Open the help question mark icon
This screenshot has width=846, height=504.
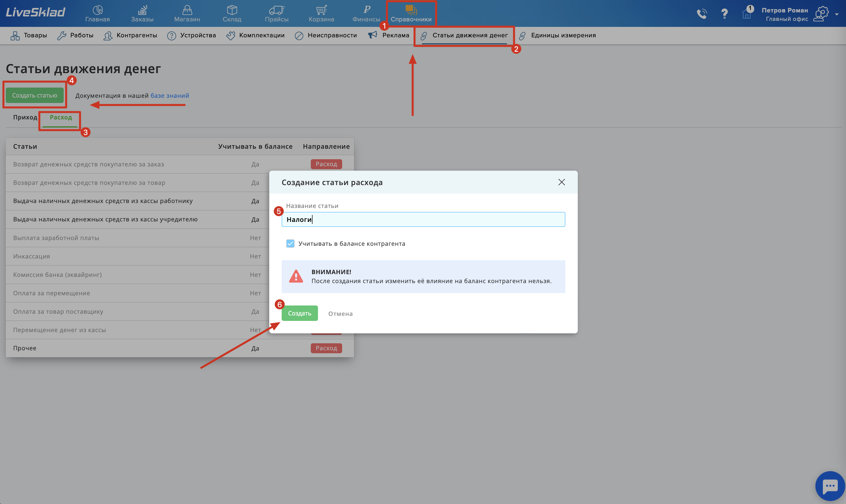click(724, 14)
